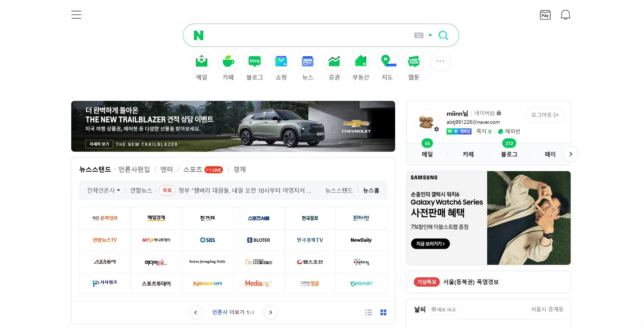
Task: Click the 예보 비교 button
Action: pos(444,310)
